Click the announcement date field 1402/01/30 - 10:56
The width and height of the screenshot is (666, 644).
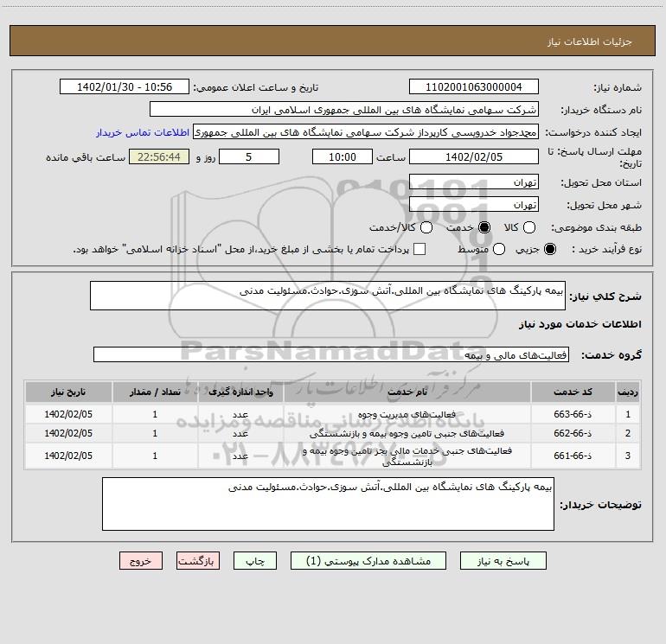125,87
